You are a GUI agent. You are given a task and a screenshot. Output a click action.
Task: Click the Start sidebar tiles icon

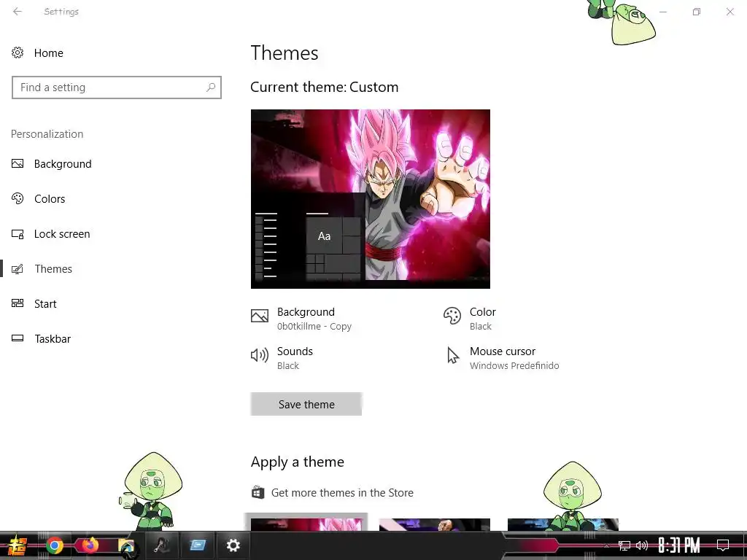[18, 303]
